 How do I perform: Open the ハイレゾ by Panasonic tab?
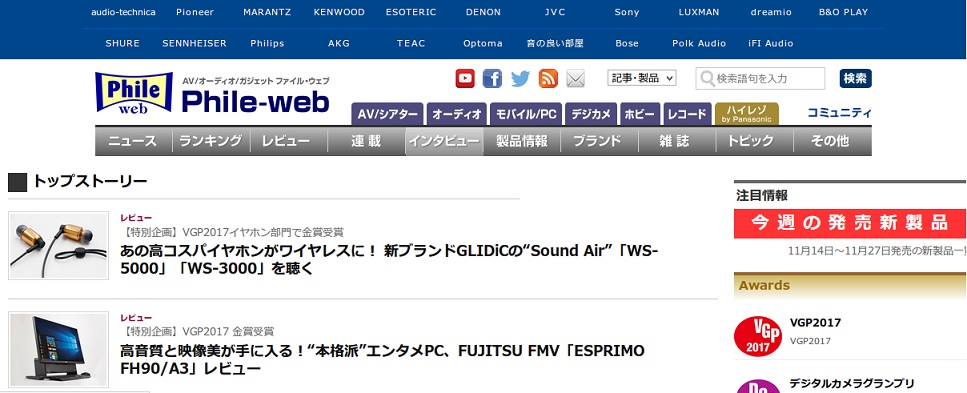pos(747,114)
